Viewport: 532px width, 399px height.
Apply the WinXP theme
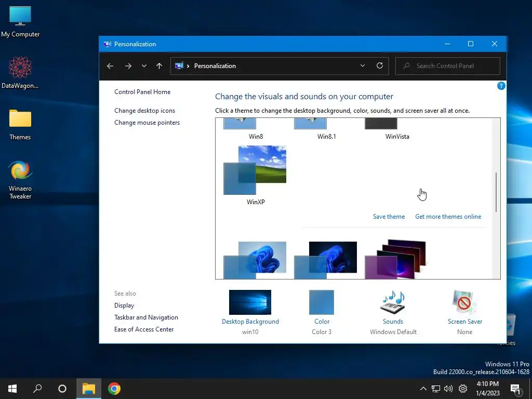(x=255, y=175)
